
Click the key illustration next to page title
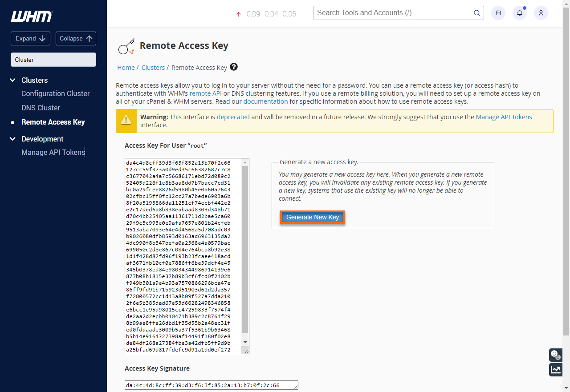point(126,46)
